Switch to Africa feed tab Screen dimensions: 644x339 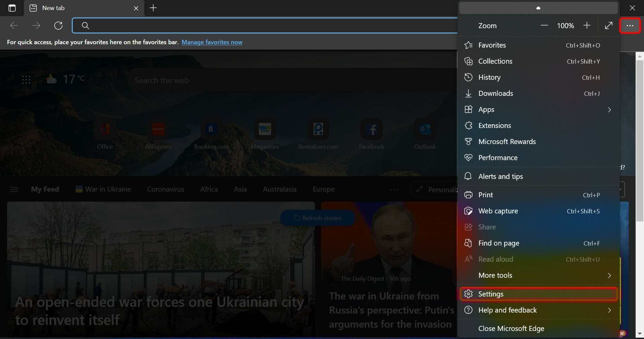tap(209, 189)
